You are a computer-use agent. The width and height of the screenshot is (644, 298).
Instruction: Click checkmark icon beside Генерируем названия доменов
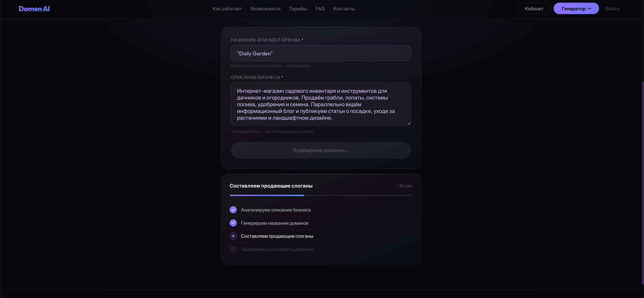point(233,223)
